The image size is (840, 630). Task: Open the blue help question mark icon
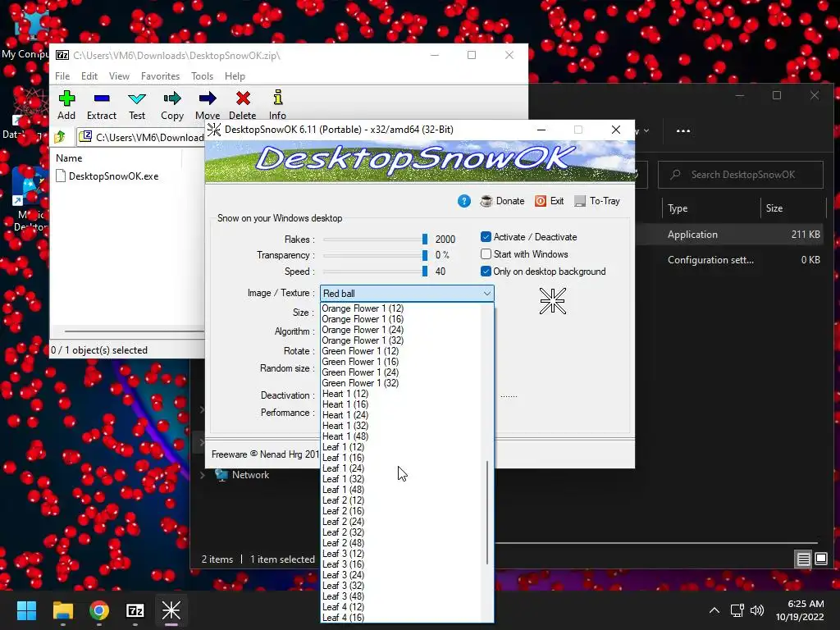(464, 201)
